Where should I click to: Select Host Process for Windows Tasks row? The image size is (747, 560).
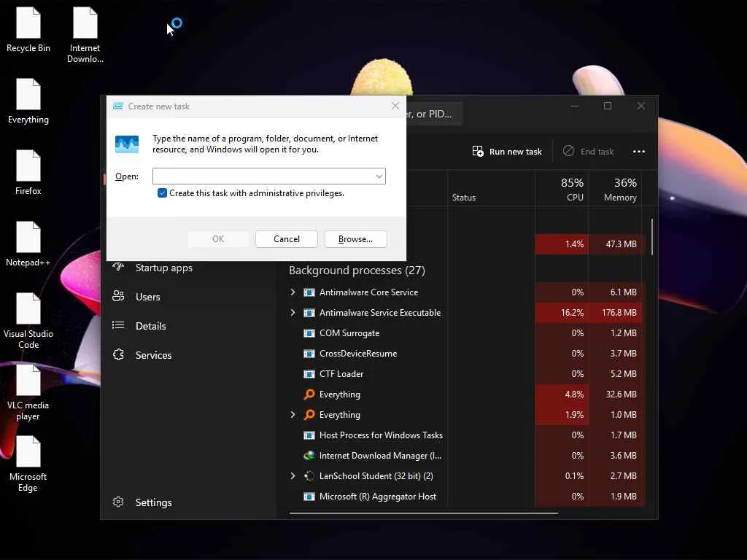pyautogui.click(x=465, y=435)
